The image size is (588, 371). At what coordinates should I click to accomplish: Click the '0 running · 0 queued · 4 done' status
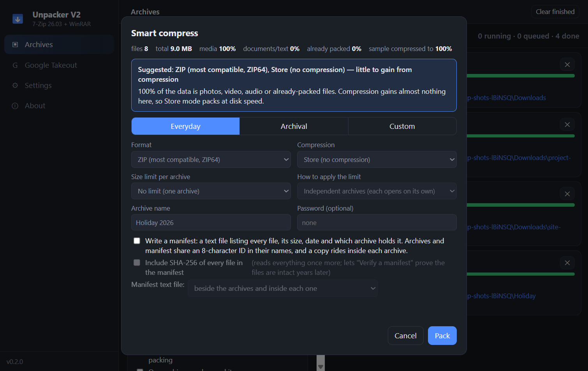click(528, 36)
